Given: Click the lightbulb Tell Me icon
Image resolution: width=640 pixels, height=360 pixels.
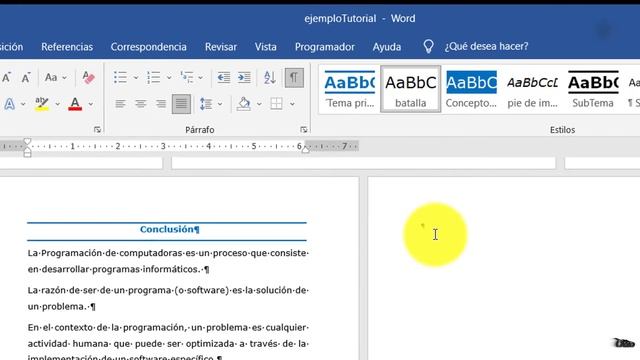Looking at the screenshot, I should pyautogui.click(x=428, y=47).
